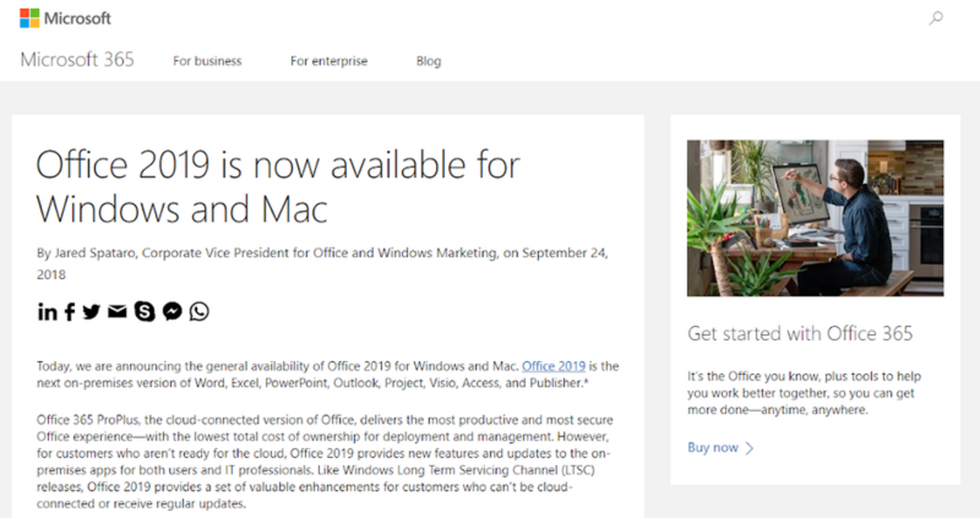
Task: Share the article by email envelope icon
Action: point(117,311)
